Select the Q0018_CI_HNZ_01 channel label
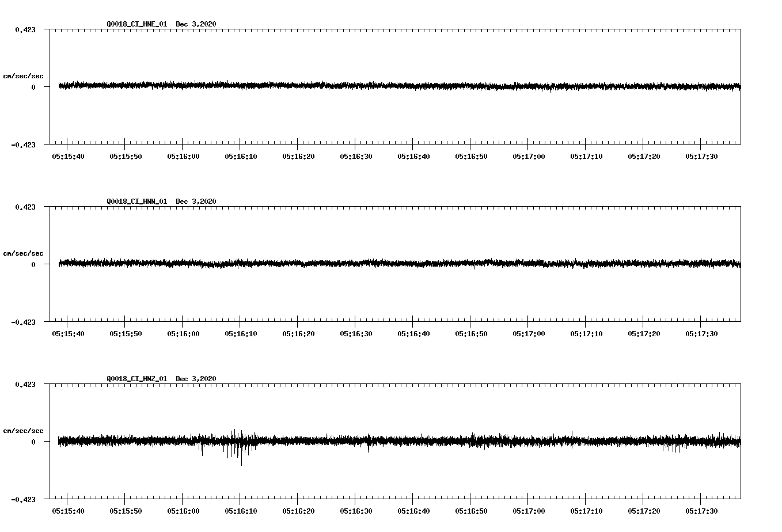 (138, 378)
